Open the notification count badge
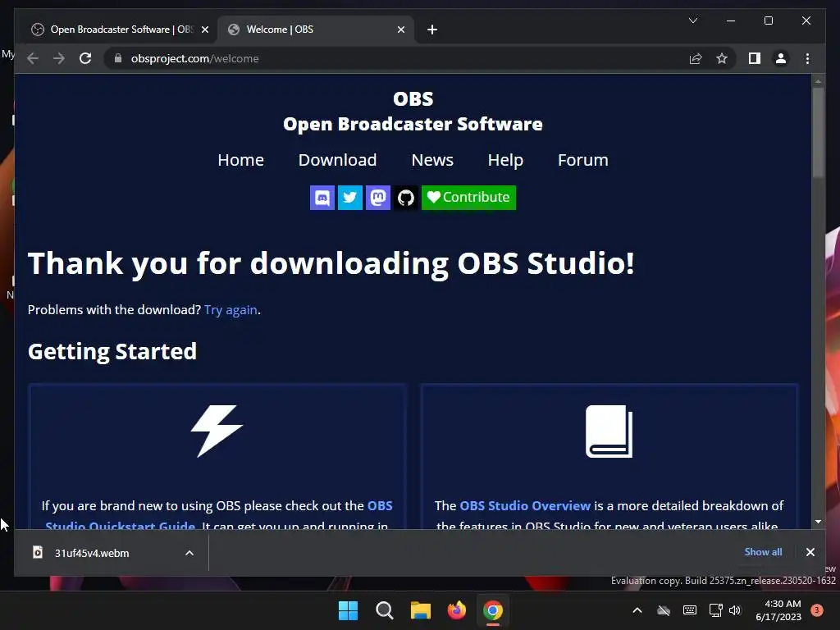This screenshot has height=630, width=840. pos(817,610)
